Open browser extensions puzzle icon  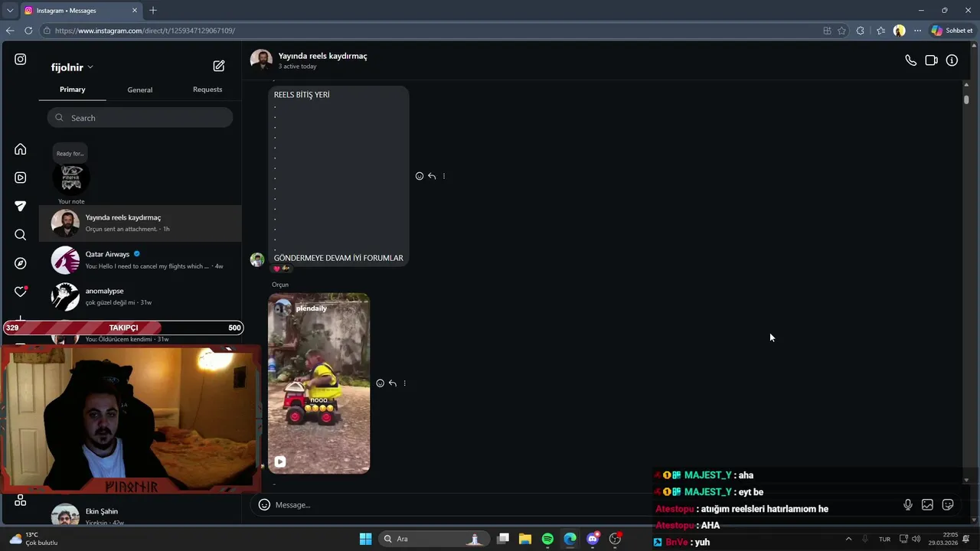pos(861,31)
